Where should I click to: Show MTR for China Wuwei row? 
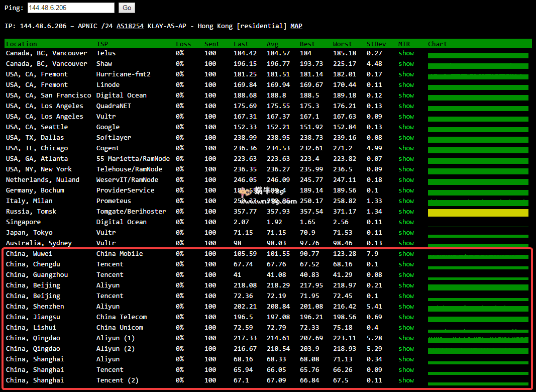[406, 254]
